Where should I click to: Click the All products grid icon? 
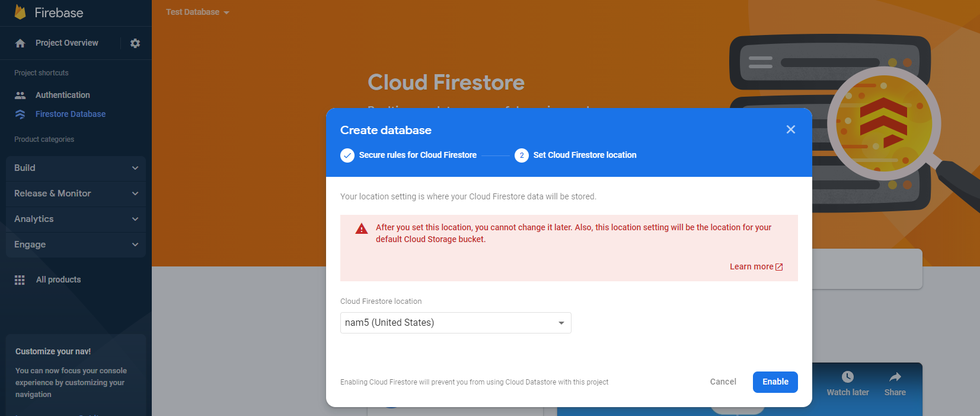click(x=20, y=280)
